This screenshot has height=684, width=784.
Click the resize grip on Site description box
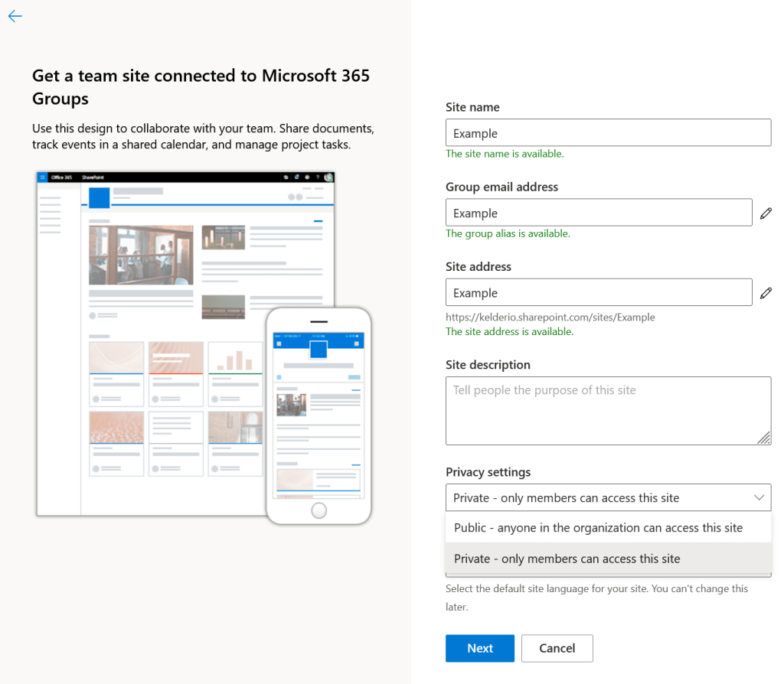(x=764, y=439)
